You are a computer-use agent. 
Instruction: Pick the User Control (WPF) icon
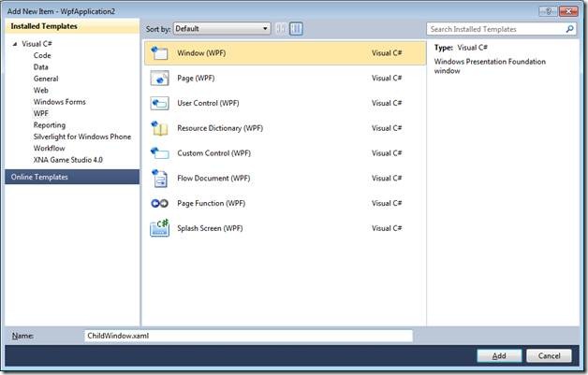click(159, 103)
